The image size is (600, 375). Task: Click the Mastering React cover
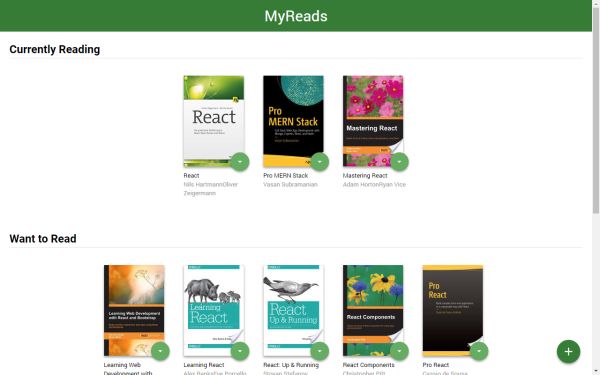(x=373, y=121)
